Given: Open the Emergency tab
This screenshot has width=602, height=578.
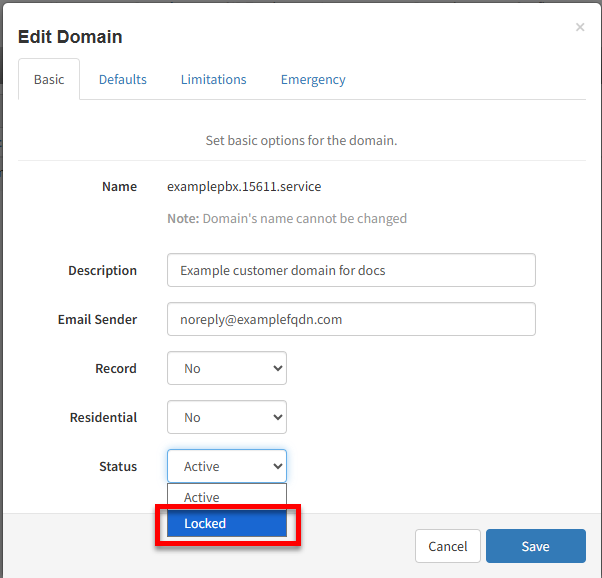Looking at the screenshot, I should coord(313,79).
